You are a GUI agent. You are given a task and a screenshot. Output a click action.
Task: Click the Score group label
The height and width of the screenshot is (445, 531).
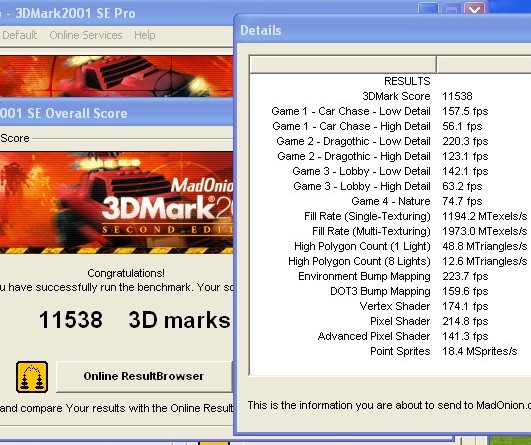point(15,138)
